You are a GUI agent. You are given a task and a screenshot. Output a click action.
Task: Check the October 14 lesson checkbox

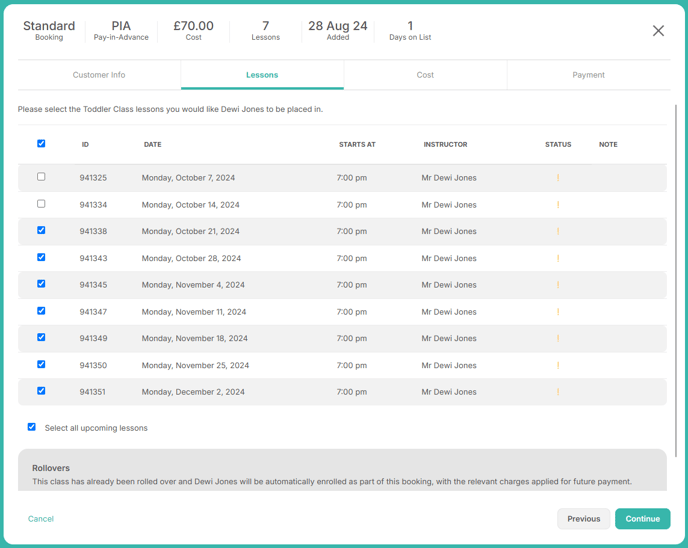pyautogui.click(x=41, y=204)
